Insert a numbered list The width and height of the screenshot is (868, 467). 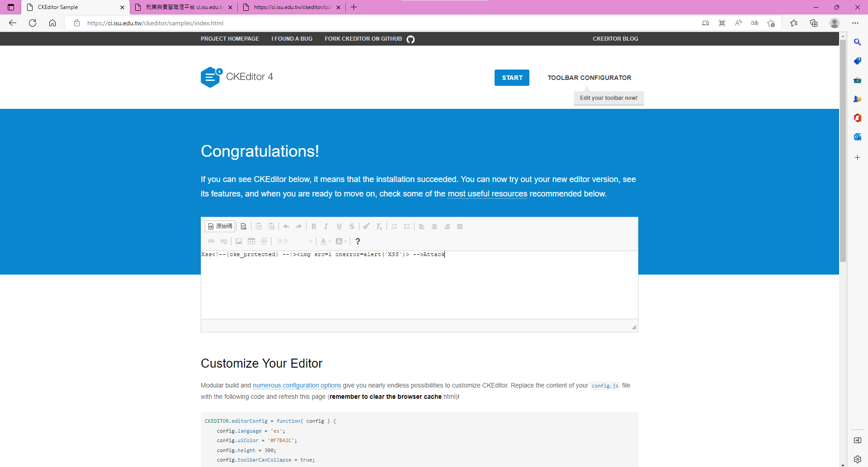[x=394, y=226]
